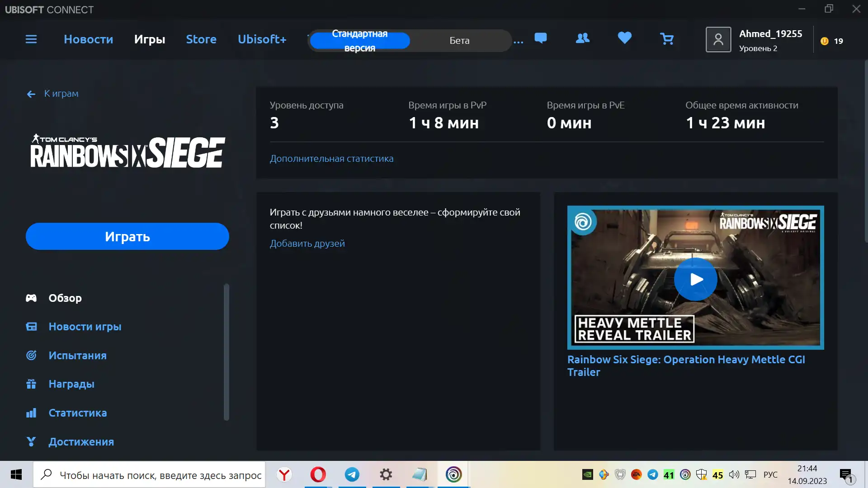Click the sidebar menu scrollbar

(x=226, y=352)
